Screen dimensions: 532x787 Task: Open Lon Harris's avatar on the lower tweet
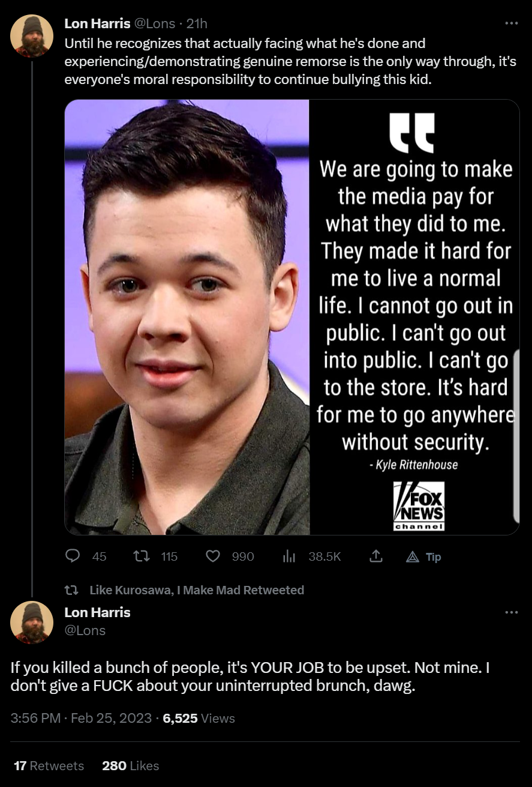pyautogui.click(x=32, y=622)
